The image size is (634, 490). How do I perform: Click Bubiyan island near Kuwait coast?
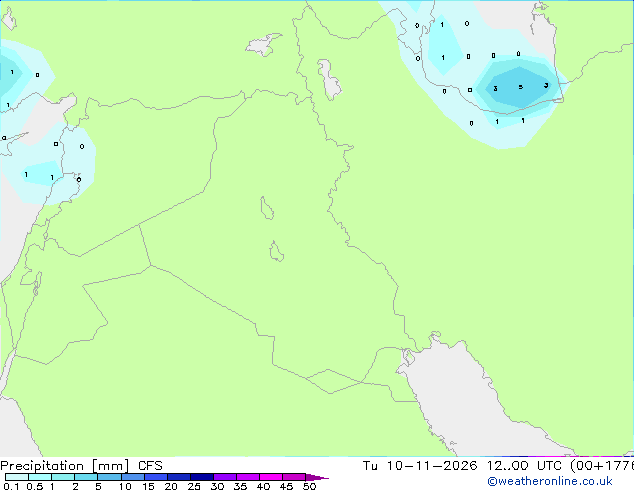[409, 357]
